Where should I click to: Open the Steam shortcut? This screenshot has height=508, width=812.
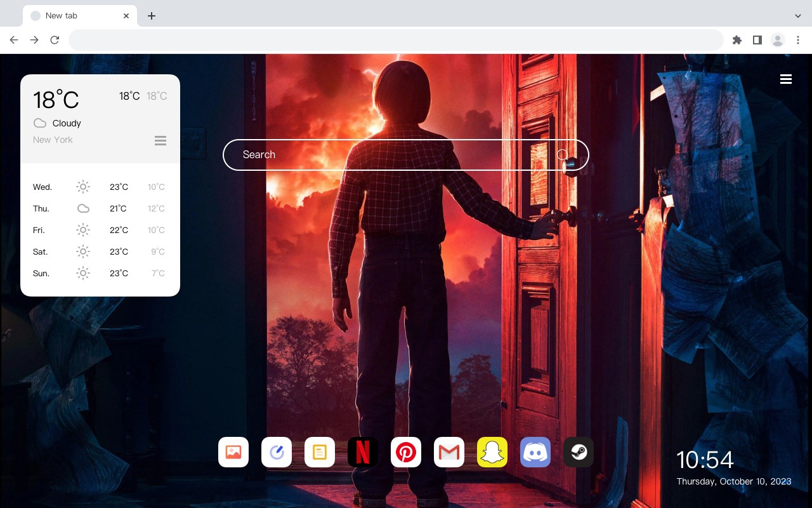[x=579, y=452]
